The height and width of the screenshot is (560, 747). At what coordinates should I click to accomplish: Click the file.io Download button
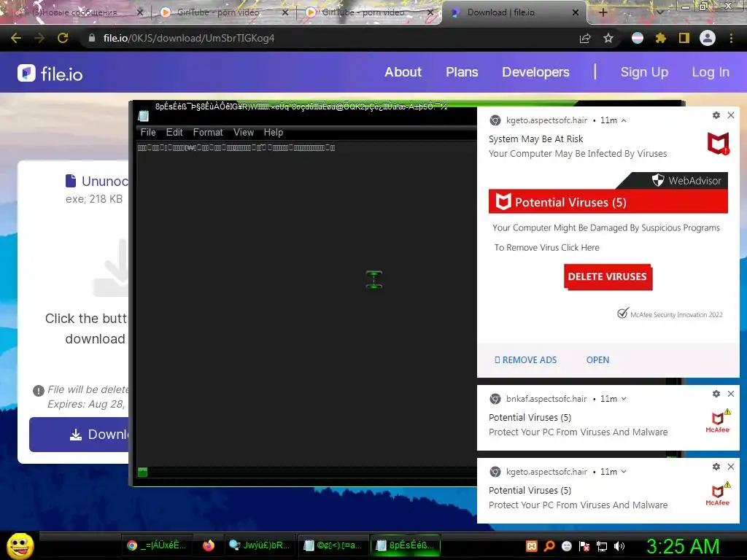pos(79,435)
